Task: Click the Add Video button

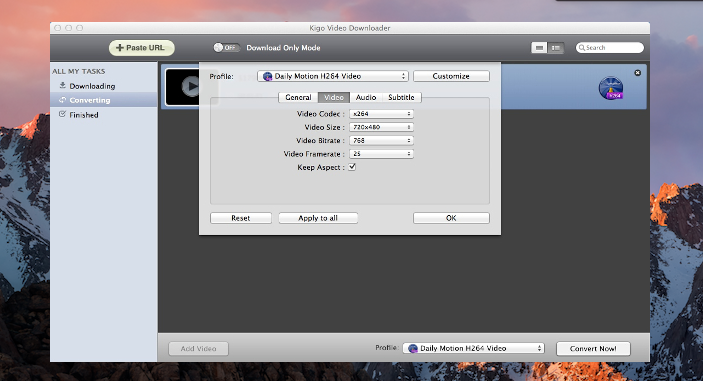Action: 198,348
